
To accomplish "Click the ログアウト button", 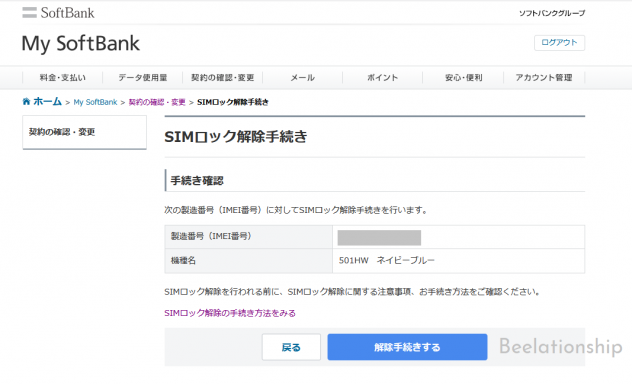I will click(559, 43).
